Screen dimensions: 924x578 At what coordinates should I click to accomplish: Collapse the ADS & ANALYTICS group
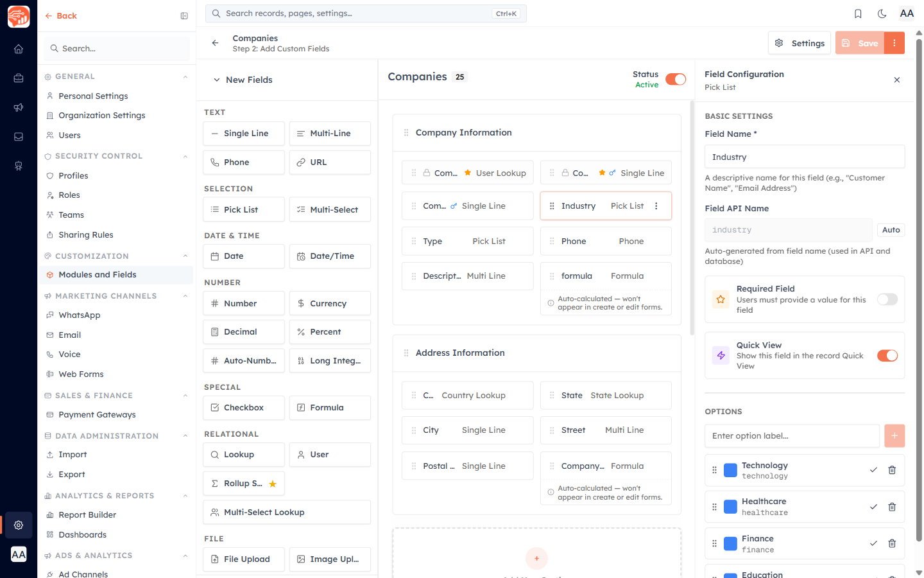(185, 556)
